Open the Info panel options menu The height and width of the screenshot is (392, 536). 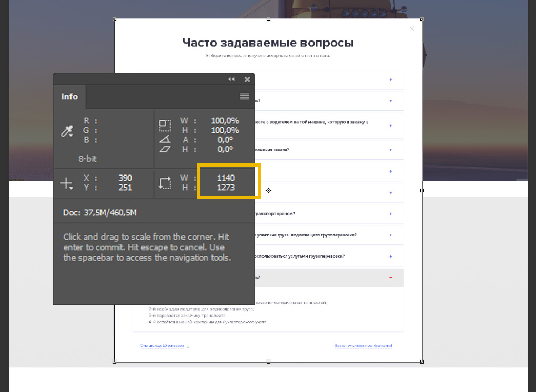coord(245,96)
